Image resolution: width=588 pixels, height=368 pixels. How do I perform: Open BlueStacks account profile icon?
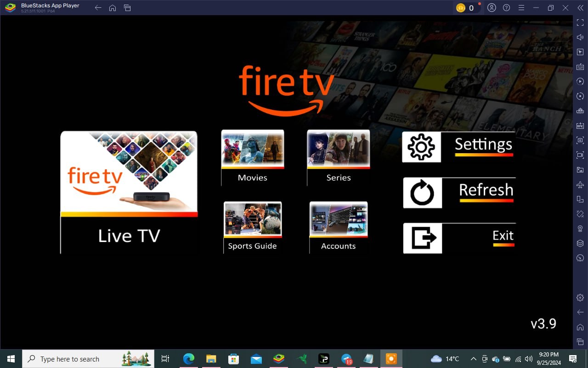coord(492,8)
